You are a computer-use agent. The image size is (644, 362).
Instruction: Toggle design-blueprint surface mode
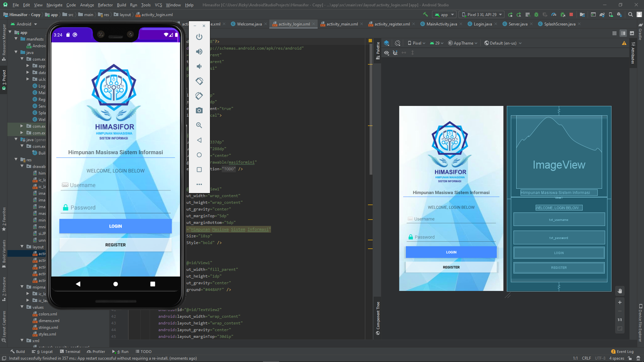386,43
